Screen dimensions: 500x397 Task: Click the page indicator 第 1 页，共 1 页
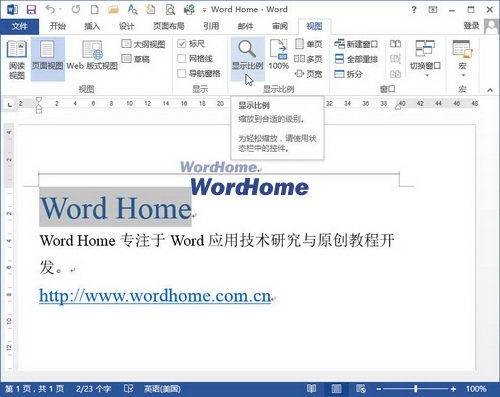(35, 389)
